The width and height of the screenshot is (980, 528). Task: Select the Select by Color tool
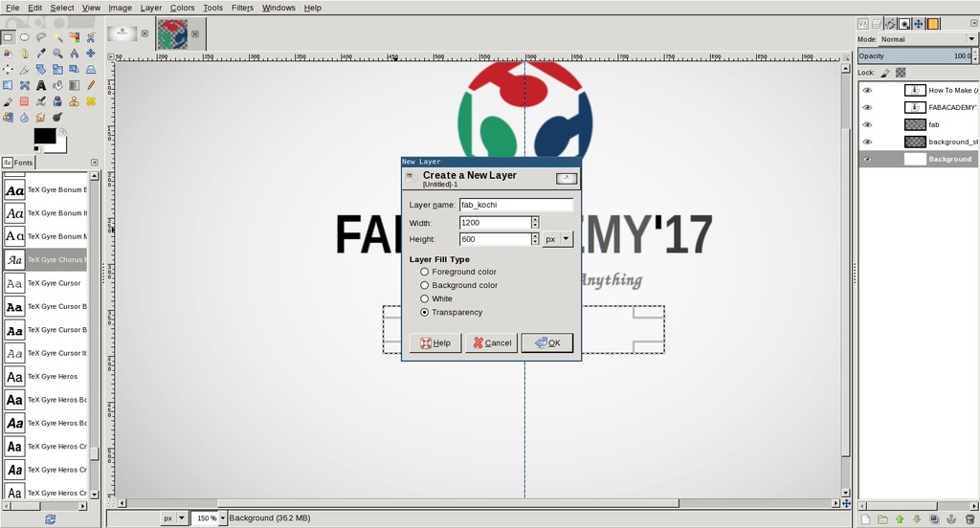coord(75,37)
